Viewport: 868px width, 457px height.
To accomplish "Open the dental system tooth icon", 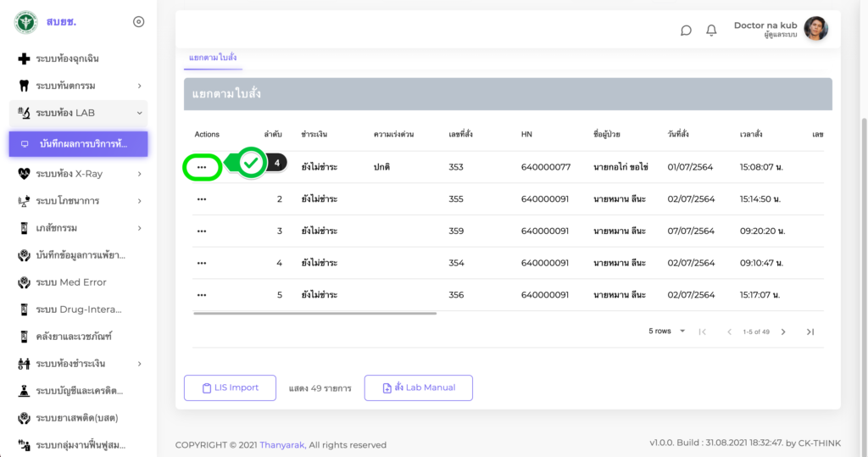I will (x=24, y=86).
